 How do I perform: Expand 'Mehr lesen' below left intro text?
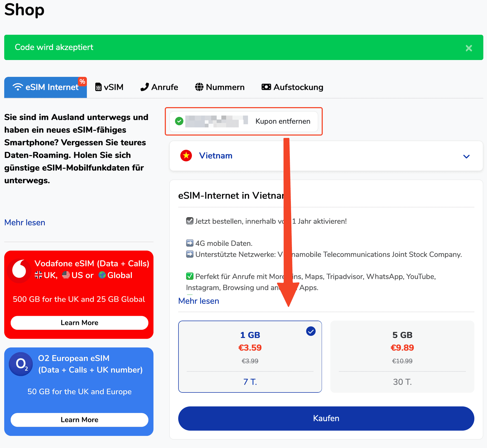[x=25, y=222]
